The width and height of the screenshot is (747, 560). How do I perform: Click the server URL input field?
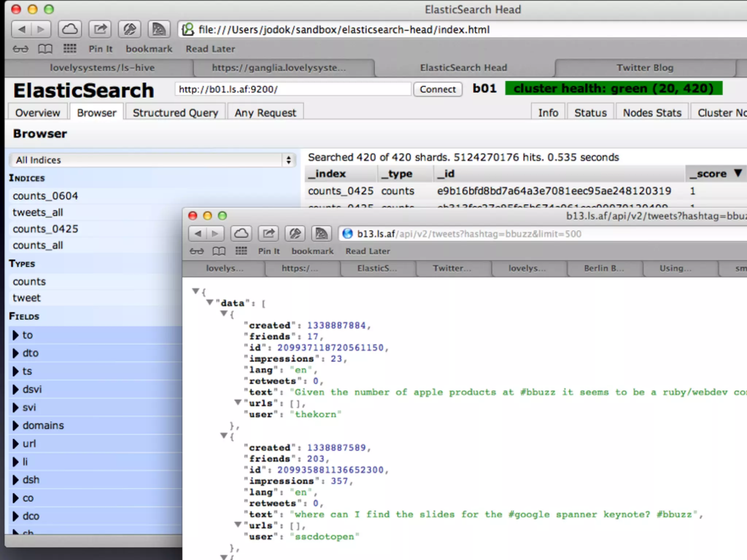click(293, 89)
